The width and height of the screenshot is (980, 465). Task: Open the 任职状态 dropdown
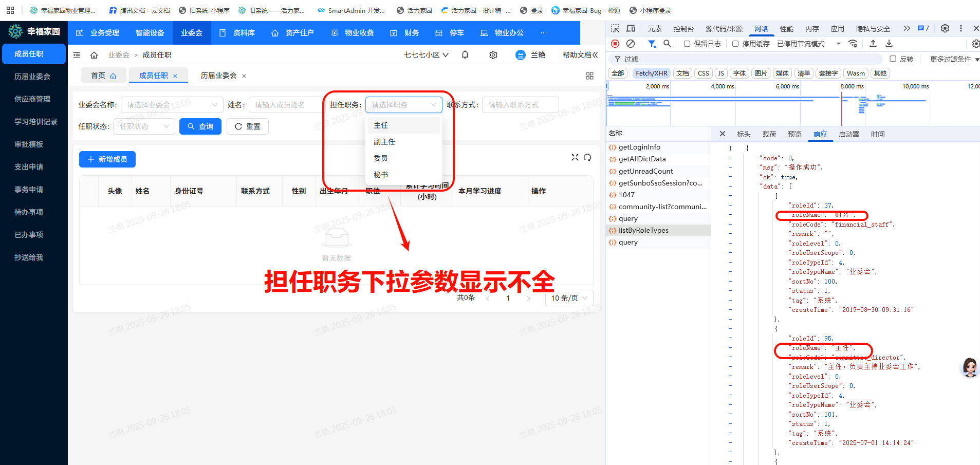click(x=144, y=126)
